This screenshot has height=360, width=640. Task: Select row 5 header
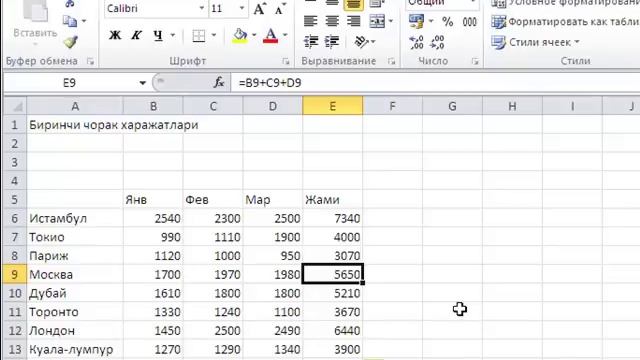click(15, 200)
